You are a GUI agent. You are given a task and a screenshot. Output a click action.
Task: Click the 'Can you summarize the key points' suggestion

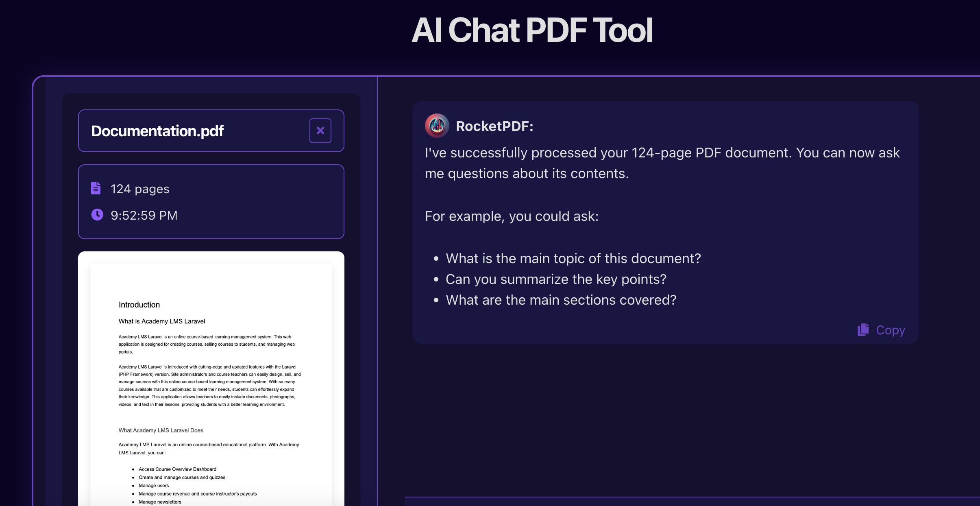click(556, 279)
